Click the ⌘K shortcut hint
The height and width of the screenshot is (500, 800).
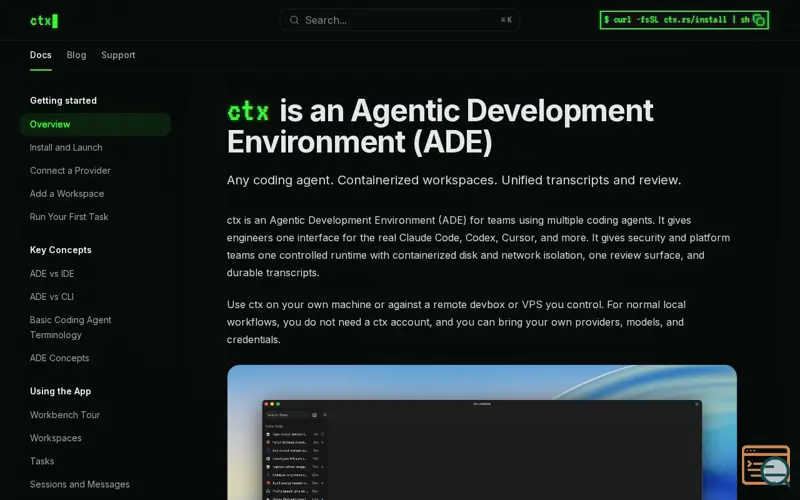[506, 20]
